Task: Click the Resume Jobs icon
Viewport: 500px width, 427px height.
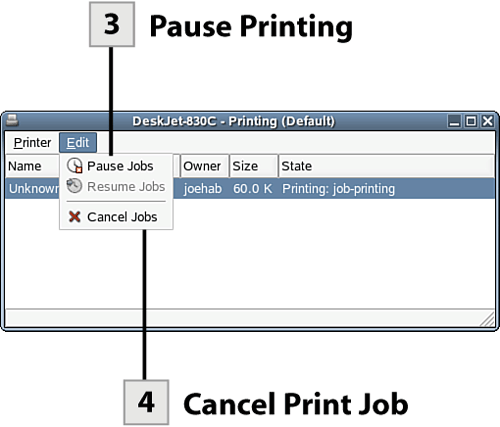Action: pos(74,186)
